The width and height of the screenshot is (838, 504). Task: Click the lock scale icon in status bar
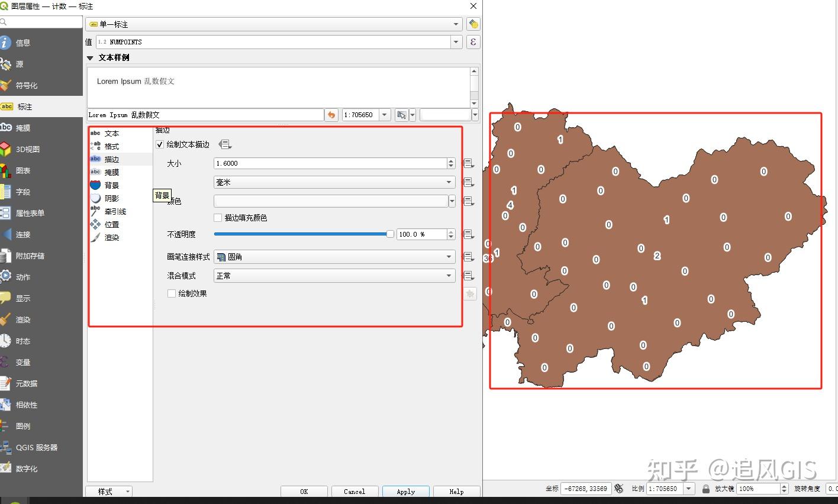coord(705,489)
